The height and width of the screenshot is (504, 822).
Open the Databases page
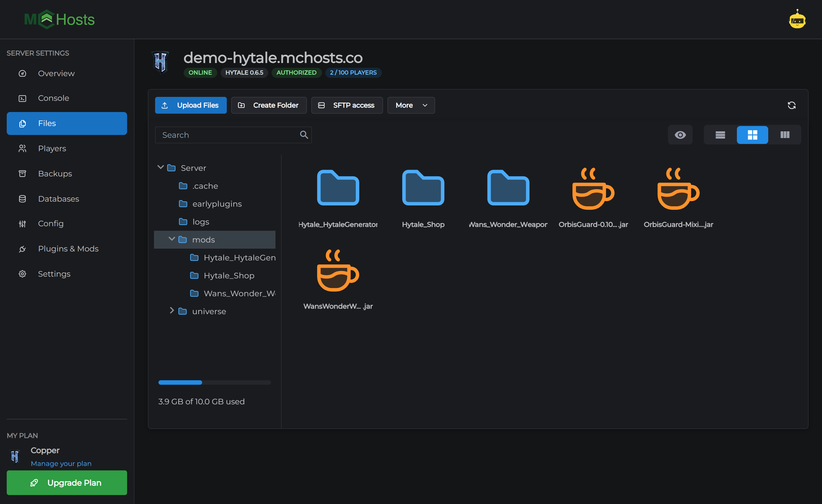coord(67,199)
